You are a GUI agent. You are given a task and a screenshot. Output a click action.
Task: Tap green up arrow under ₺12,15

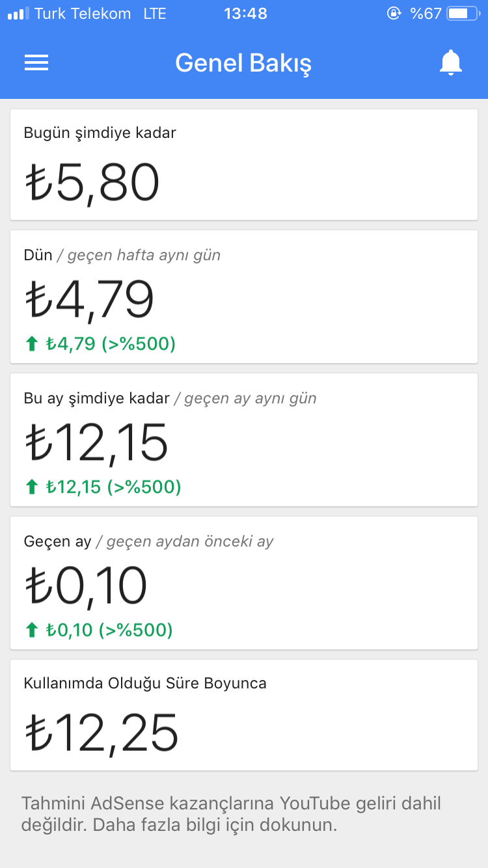click(32, 487)
